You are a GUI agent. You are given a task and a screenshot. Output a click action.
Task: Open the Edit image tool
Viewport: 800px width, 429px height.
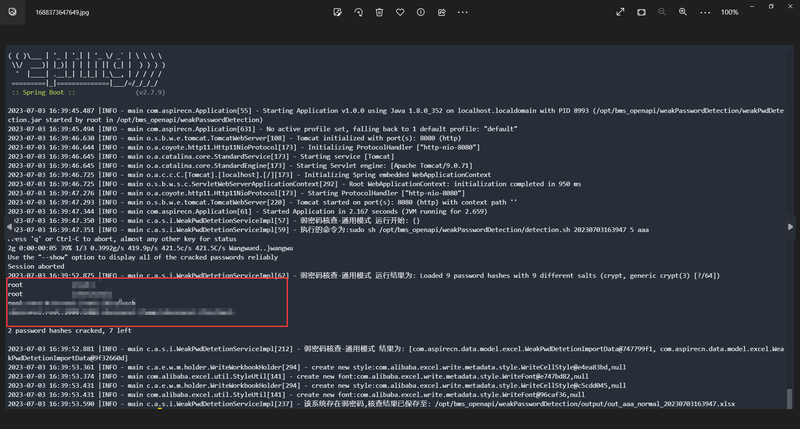coord(337,12)
